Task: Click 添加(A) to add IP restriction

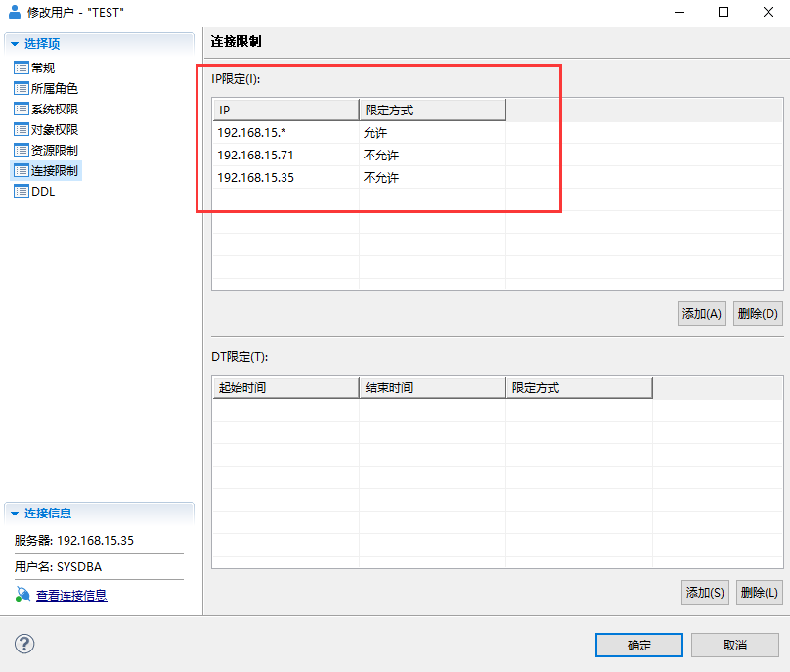Action: pyautogui.click(x=701, y=314)
